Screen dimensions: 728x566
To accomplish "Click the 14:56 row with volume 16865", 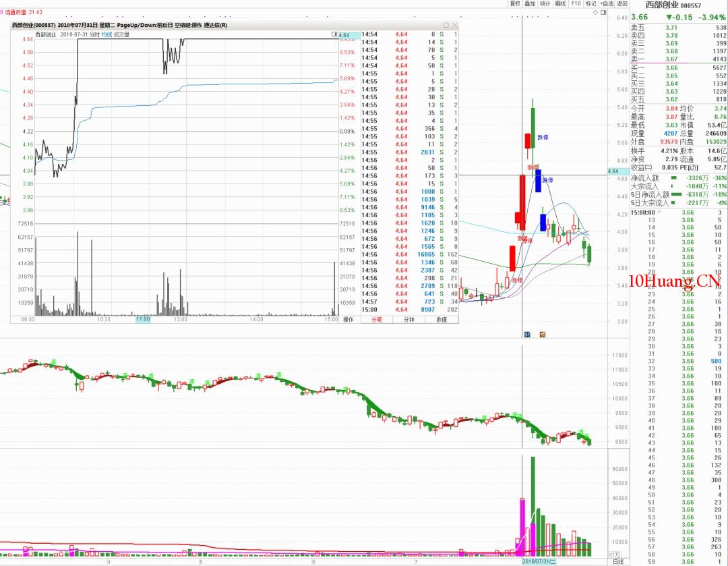I will [x=410, y=254].
